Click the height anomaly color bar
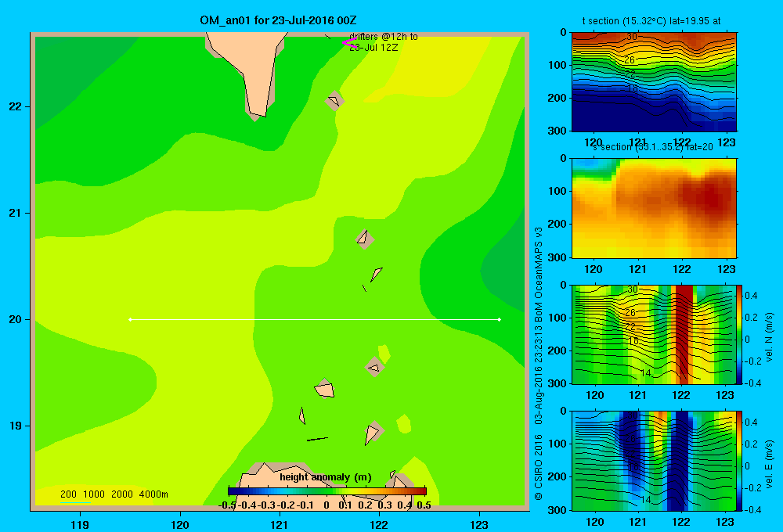Screen dimensions: 783x532 pyautogui.click(x=327, y=491)
